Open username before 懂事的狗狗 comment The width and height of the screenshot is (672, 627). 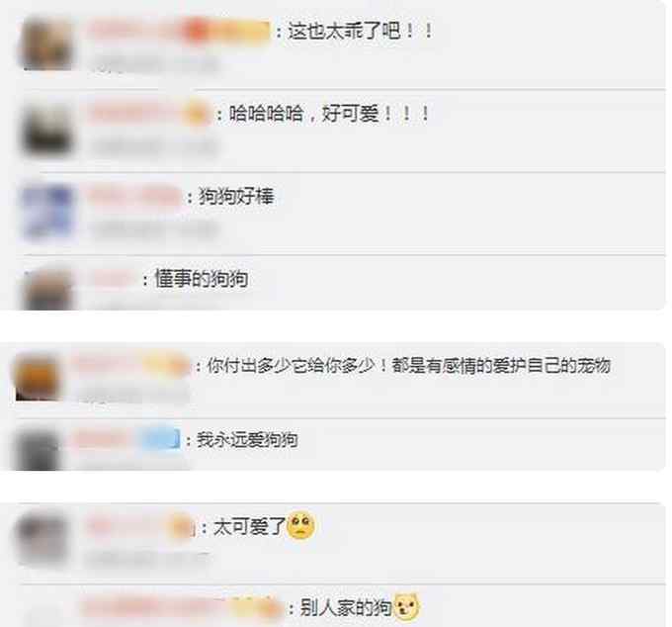[x=112, y=279]
